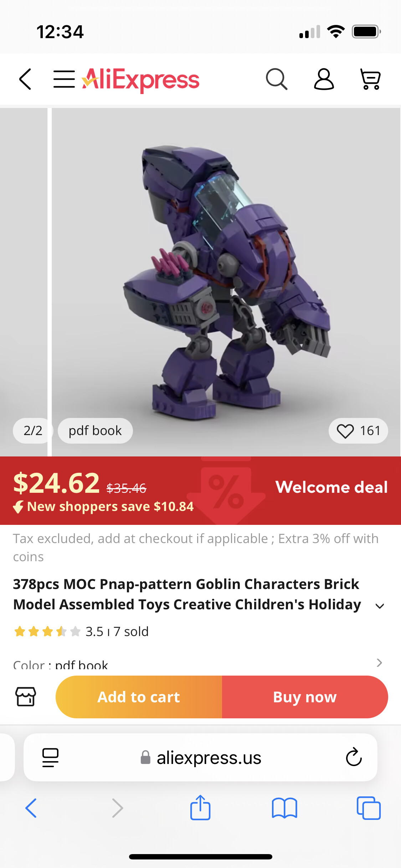Open the search magnifier icon
Screen dimensions: 401x868
coord(276,79)
